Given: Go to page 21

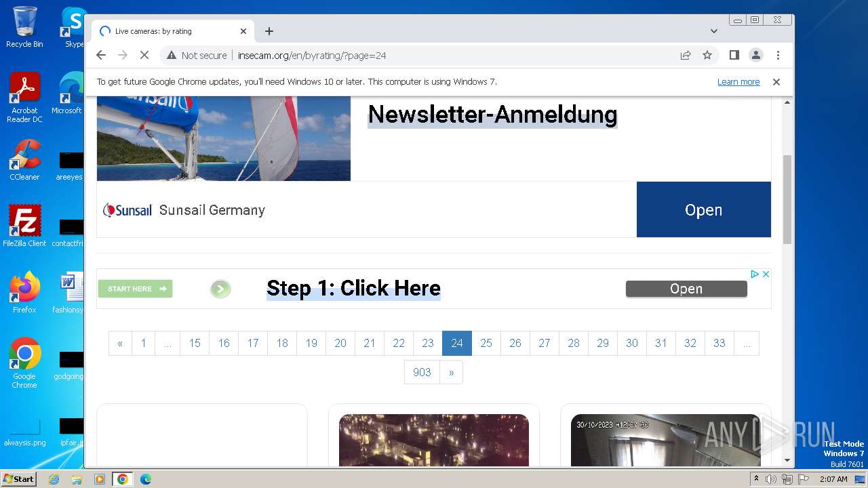Looking at the screenshot, I should click(x=370, y=343).
